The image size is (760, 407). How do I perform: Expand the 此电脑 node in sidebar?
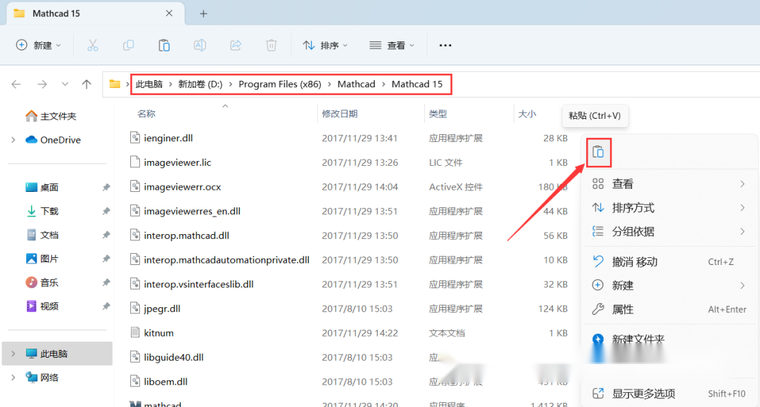point(13,354)
